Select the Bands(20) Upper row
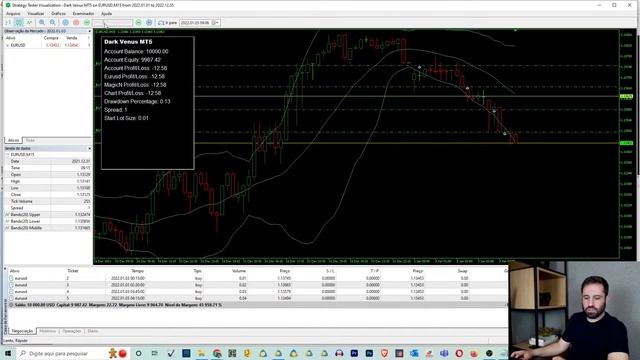This screenshot has width=640, height=360. (x=47, y=215)
